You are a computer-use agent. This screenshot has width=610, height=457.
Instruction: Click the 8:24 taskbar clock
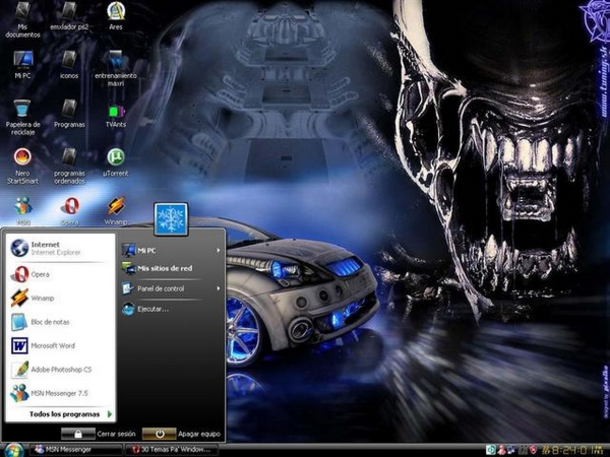pos(575,450)
